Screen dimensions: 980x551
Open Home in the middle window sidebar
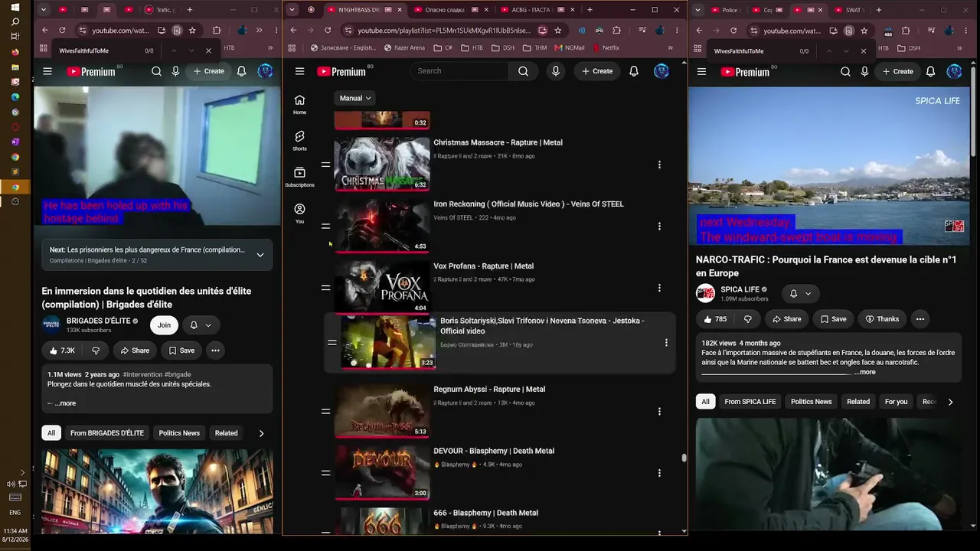pyautogui.click(x=299, y=105)
